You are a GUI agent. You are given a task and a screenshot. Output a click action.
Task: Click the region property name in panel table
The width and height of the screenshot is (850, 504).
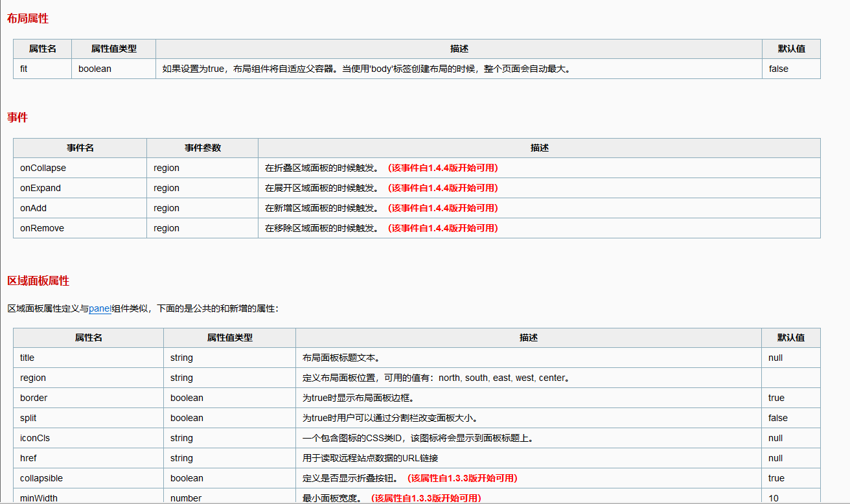(x=33, y=378)
